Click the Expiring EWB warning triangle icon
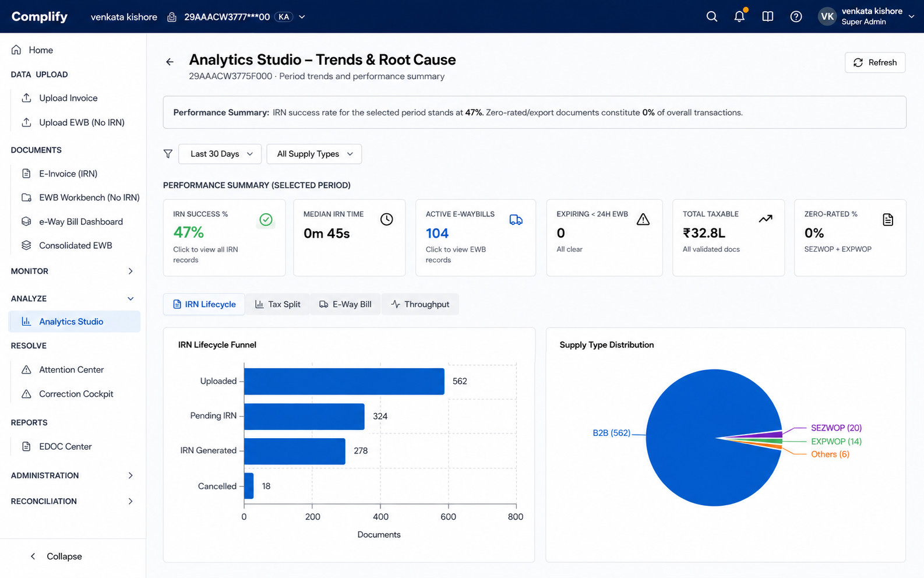Screen dimensions: 924x578 [x=643, y=220]
